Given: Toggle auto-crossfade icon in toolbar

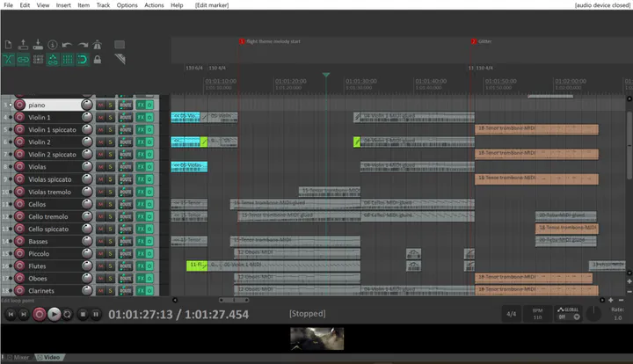Looking at the screenshot, I should pyautogui.click(x=8, y=60).
